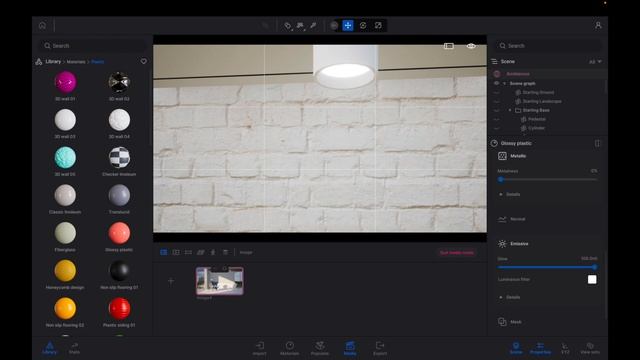The height and width of the screenshot is (360, 640).
Task: Activate the Move gizmo tool
Action: [348, 25]
